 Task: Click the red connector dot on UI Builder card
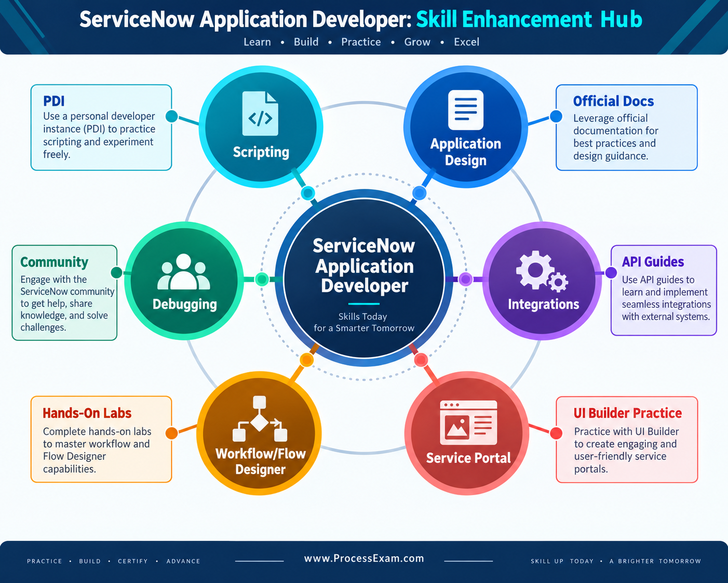pyautogui.click(x=556, y=433)
